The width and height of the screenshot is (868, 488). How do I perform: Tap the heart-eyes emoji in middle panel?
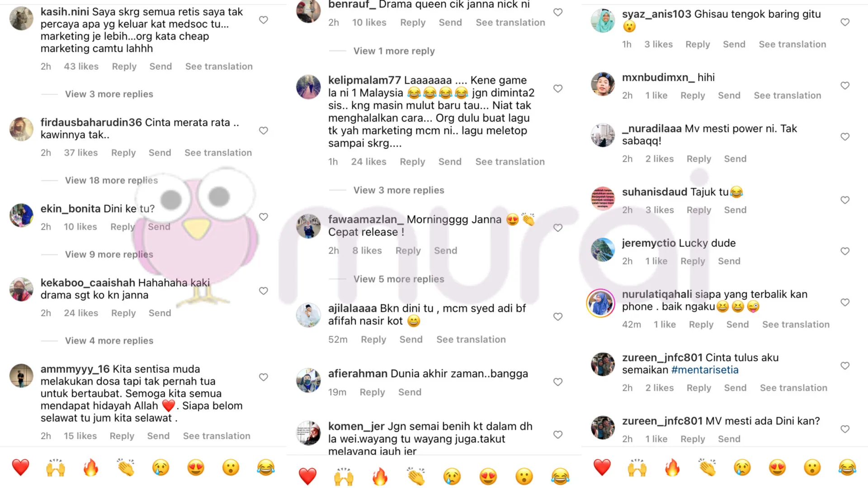tap(488, 476)
